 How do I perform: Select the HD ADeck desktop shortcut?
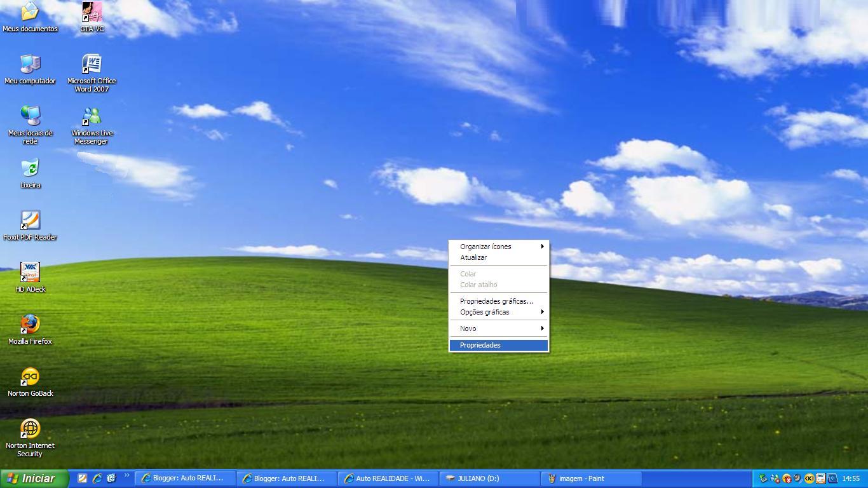click(30, 277)
